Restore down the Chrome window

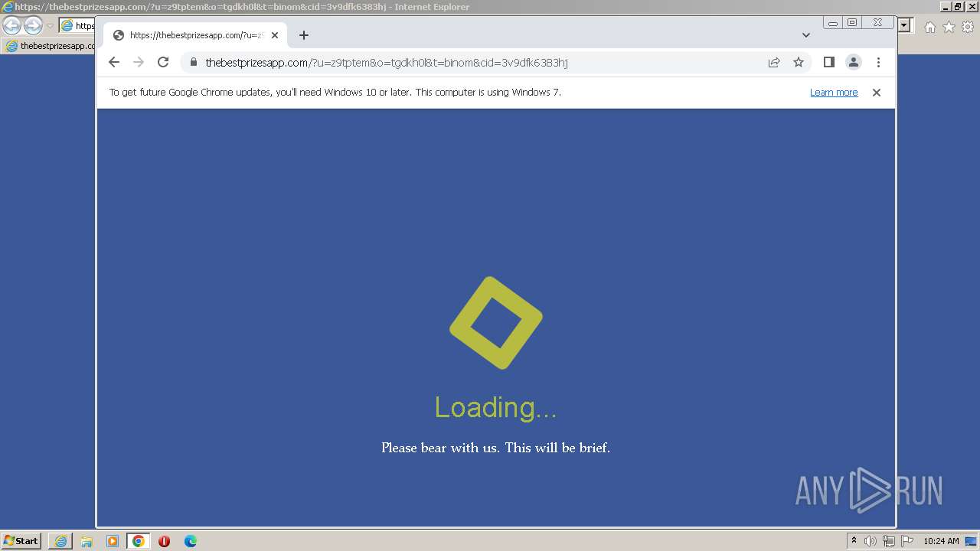click(852, 23)
